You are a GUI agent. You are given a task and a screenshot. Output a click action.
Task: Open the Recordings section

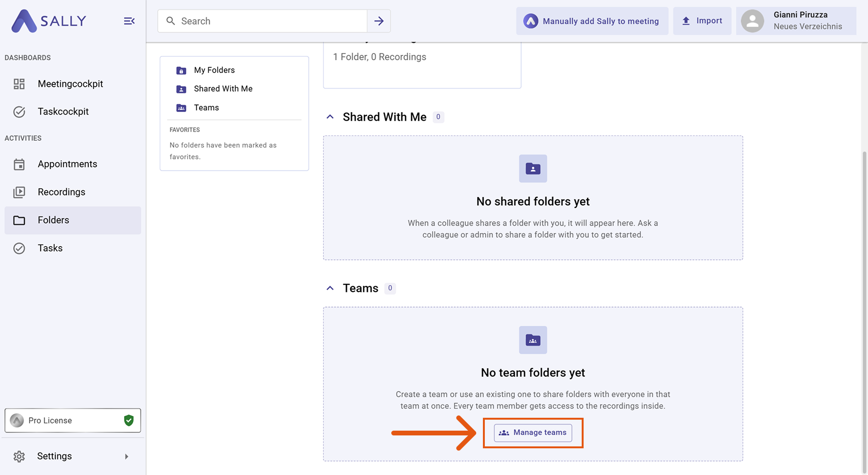click(x=61, y=192)
